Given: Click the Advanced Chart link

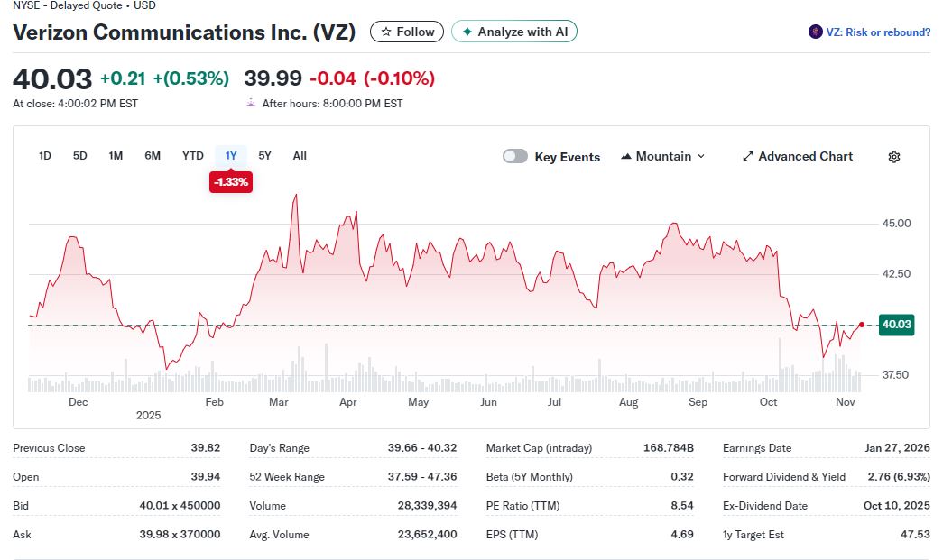Looking at the screenshot, I should point(805,157).
